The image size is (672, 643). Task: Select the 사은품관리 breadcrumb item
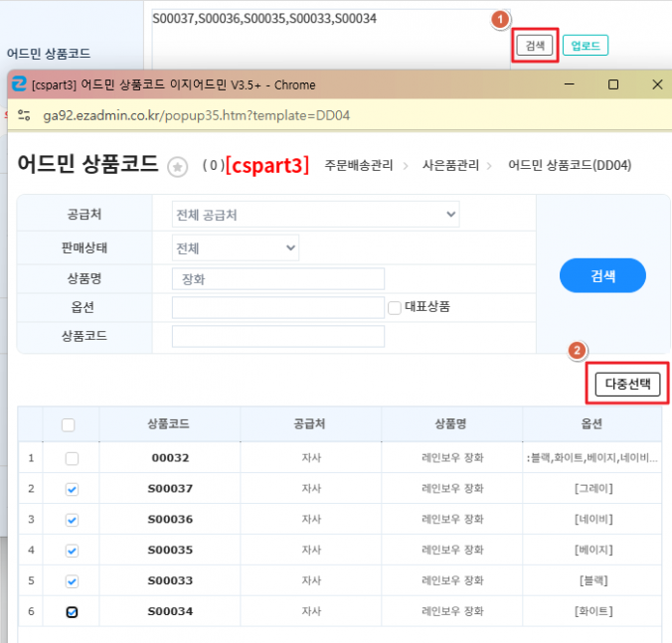[450, 165]
